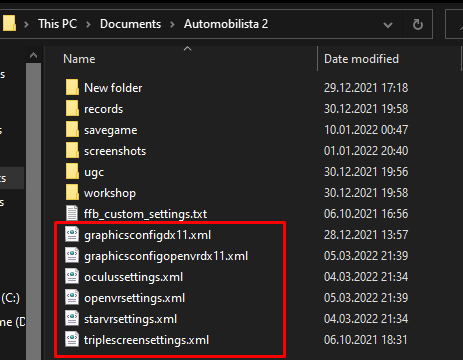Expand the chevron after Documents

point(172,24)
